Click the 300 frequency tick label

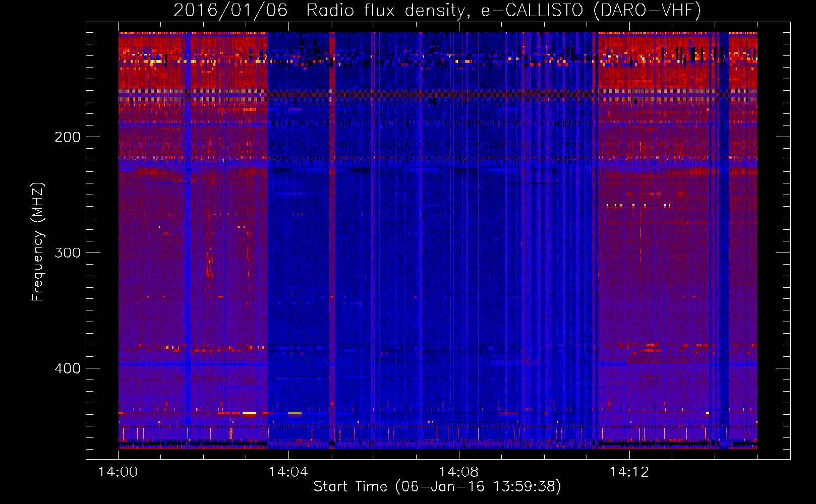tap(68, 253)
